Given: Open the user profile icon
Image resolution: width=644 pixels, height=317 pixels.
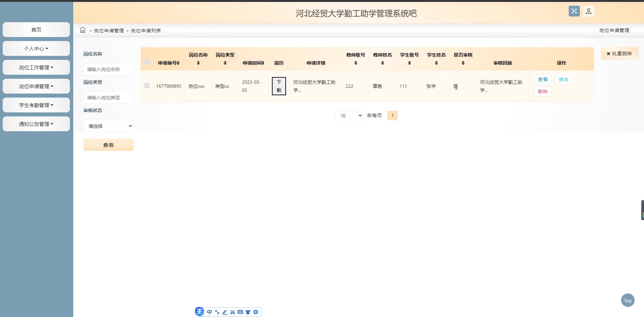Looking at the screenshot, I should 589,11.
